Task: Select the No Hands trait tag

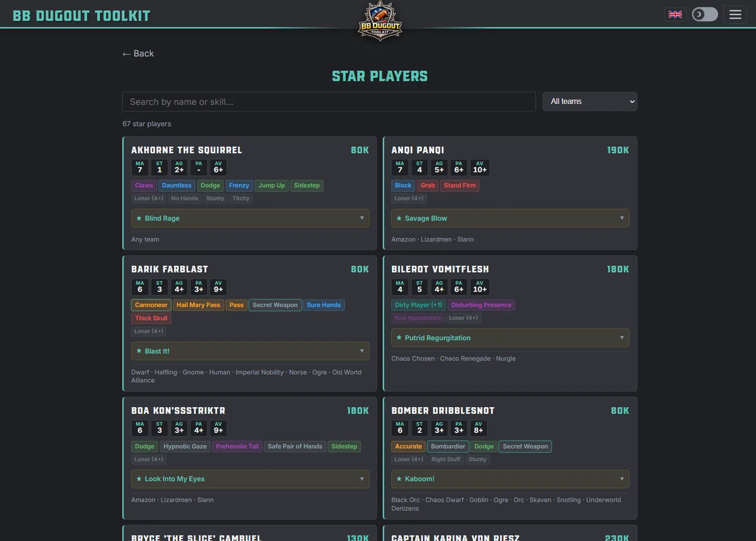Action: [185, 198]
